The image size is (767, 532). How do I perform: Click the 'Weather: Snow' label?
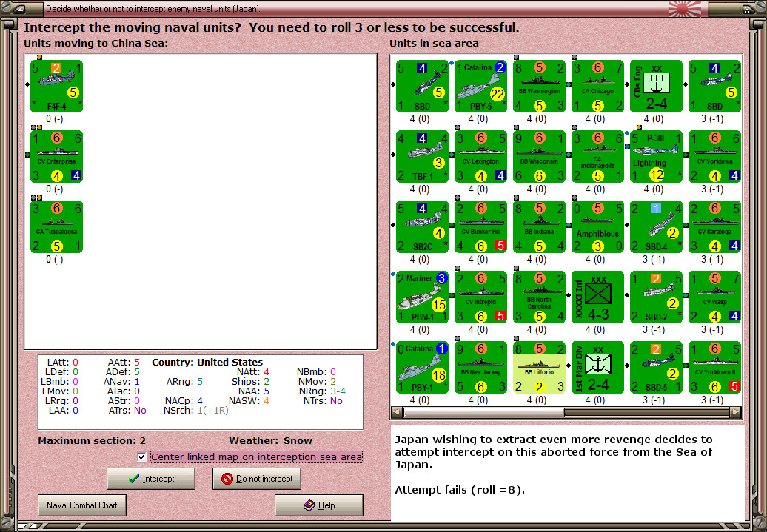[270, 440]
